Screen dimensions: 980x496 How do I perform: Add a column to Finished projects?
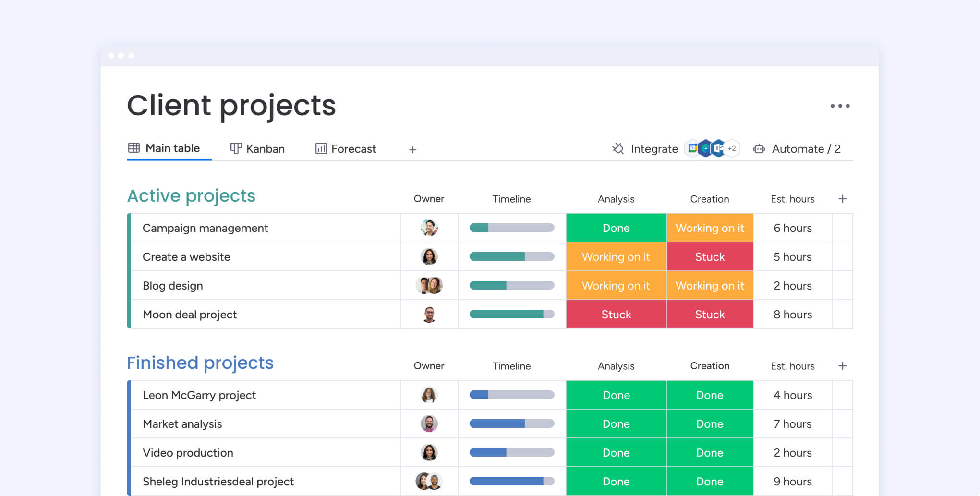tap(842, 365)
